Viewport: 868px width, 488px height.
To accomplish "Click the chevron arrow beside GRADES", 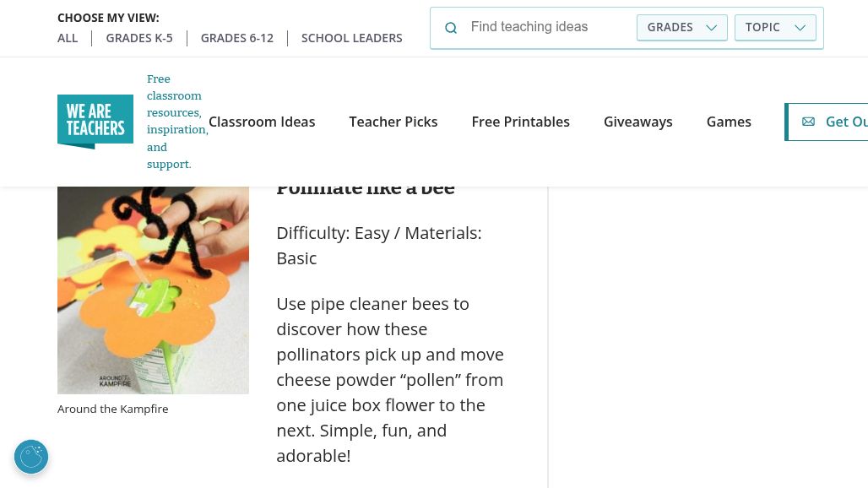I will [x=712, y=28].
